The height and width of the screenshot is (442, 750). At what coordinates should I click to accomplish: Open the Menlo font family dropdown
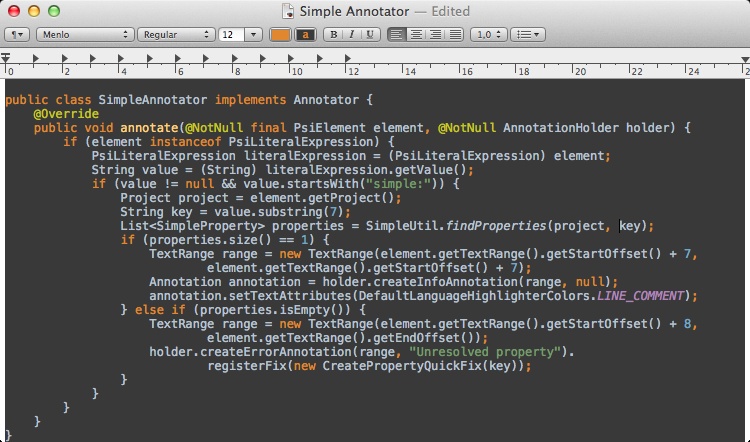pyautogui.click(x=85, y=34)
